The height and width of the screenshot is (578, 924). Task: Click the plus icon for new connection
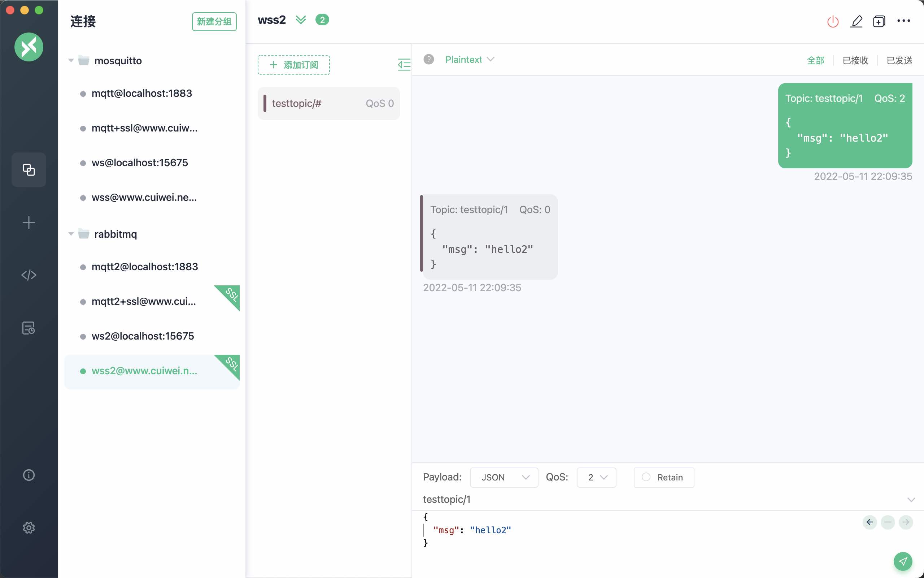tap(29, 223)
